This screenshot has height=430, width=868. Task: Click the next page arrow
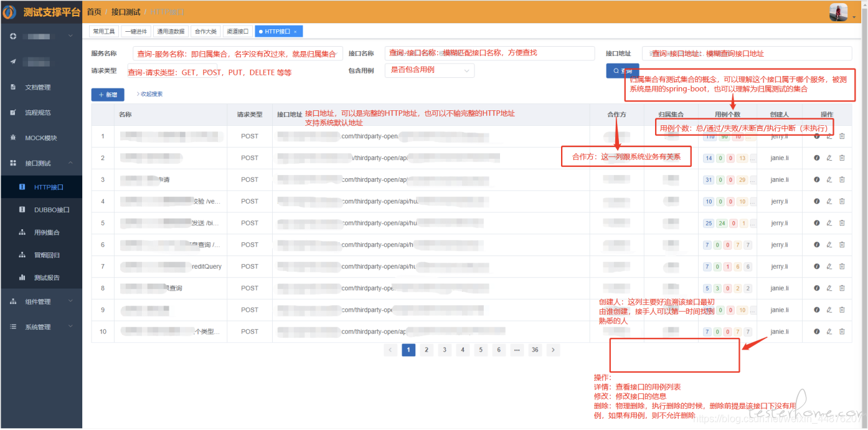[553, 350]
